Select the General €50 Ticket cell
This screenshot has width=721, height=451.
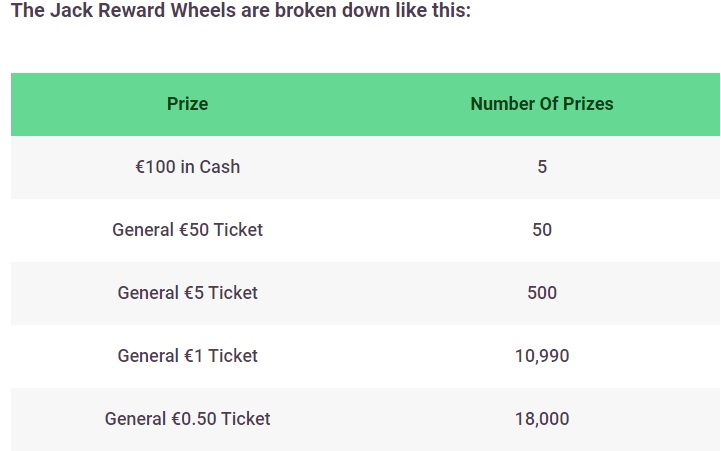[x=188, y=230]
